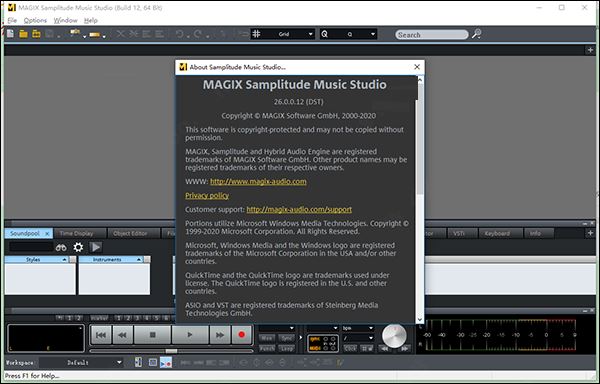Click the Search input field in toolbar
The image size is (600, 384).
tap(432, 34)
